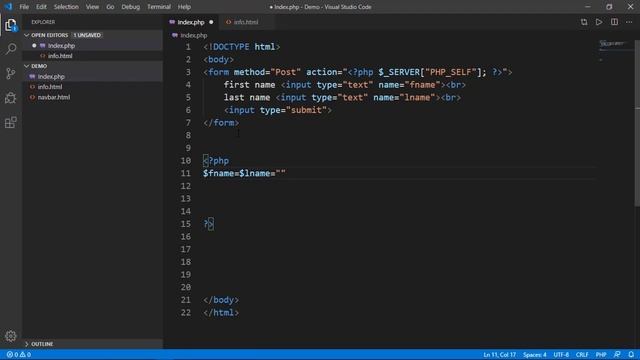Click the first name input line
The width and height of the screenshot is (640, 360).
pyautogui.click(x=344, y=85)
